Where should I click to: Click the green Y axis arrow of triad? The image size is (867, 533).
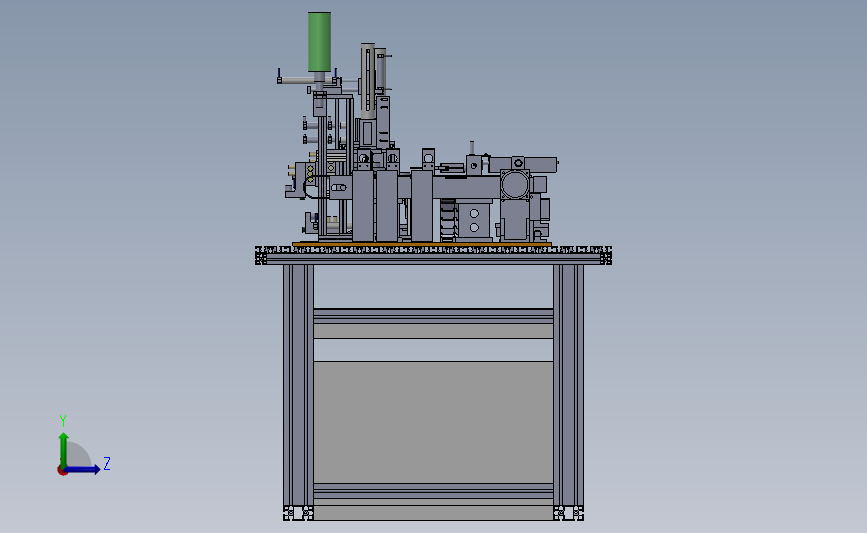tap(64, 450)
